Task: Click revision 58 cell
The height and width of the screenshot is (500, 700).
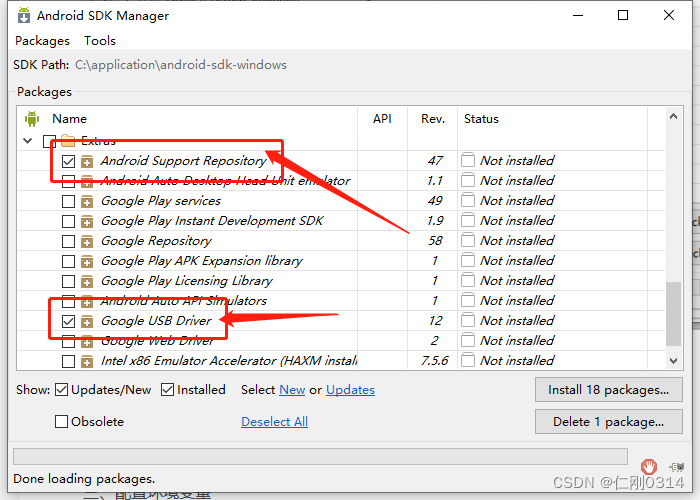Action: pos(435,241)
